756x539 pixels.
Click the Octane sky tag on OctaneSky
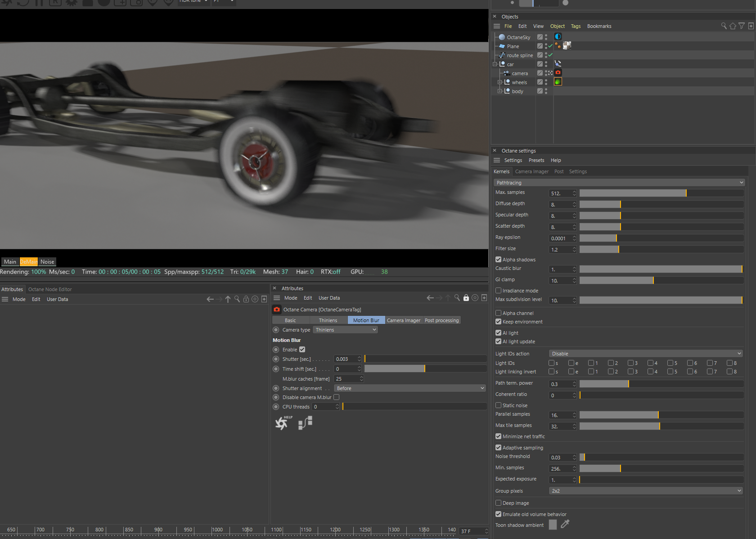pos(558,37)
